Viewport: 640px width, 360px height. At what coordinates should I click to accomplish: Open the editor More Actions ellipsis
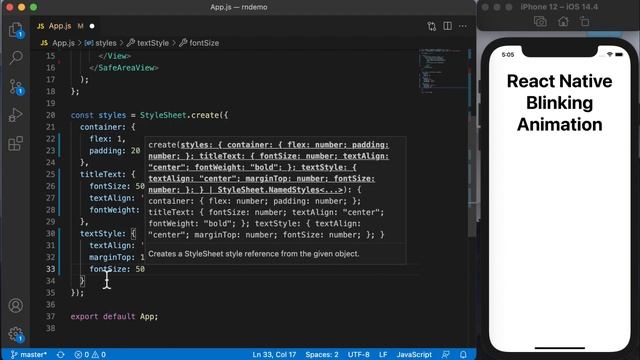point(462,26)
